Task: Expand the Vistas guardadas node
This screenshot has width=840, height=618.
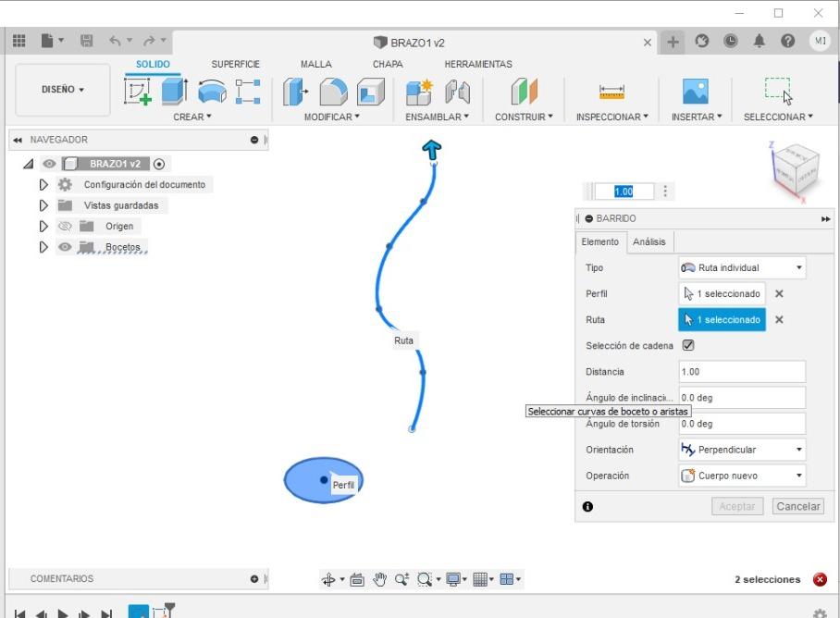Action: [43, 205]
